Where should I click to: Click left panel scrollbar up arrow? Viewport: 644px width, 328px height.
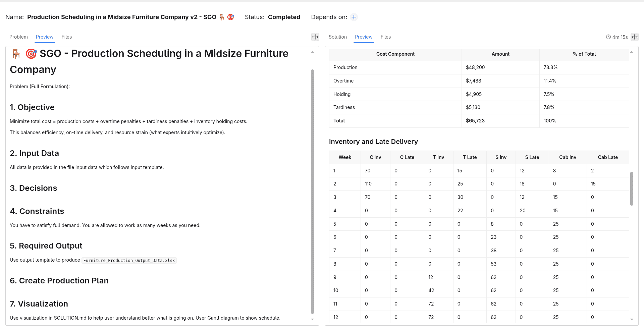click(x=313, y=52)
